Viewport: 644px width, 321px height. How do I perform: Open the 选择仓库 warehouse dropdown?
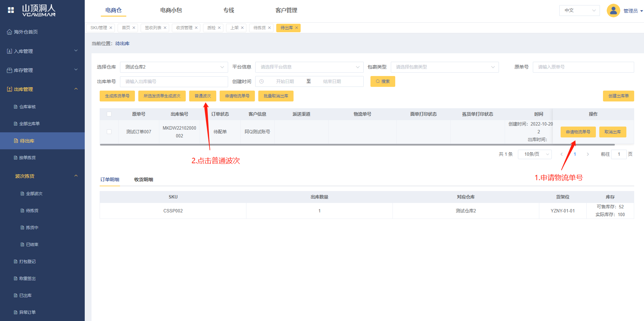[174, 67]
